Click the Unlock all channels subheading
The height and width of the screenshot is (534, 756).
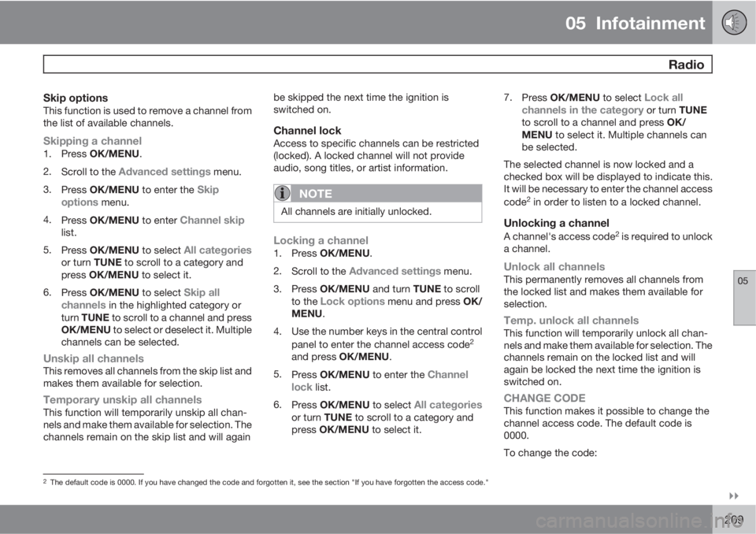point(554,267)
